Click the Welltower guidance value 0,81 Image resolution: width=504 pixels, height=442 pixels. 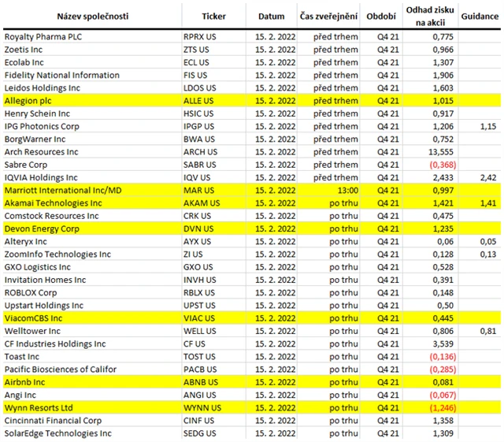pos(490,331)
